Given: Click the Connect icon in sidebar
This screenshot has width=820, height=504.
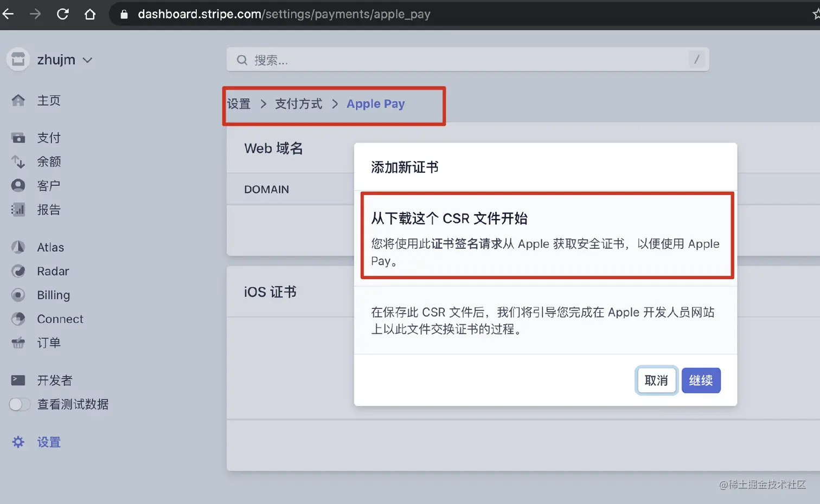Looking at the screenshot, I should click(18, 319).
